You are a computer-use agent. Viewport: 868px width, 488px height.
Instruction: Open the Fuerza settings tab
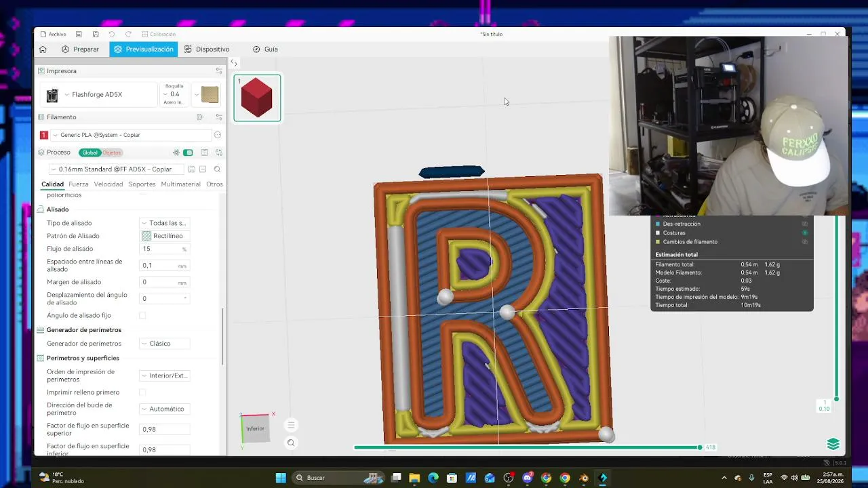79,184
